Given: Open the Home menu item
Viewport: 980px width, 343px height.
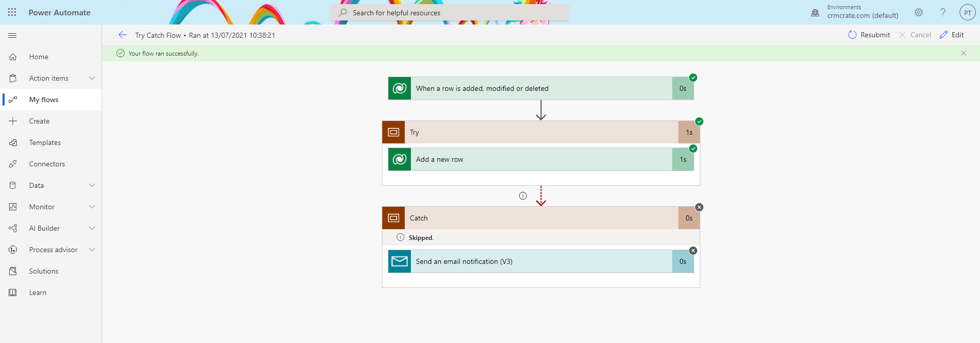Looking at the screenshot, I should (51, 57).
